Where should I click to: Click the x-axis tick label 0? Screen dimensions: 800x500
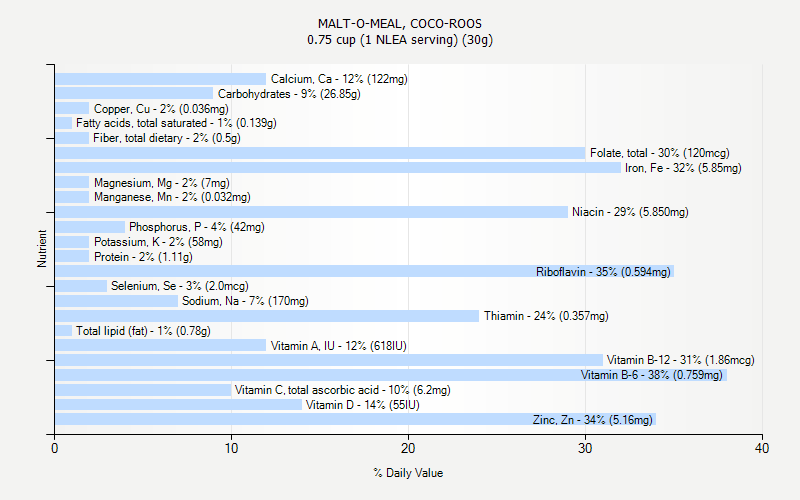tap(55, 448)
